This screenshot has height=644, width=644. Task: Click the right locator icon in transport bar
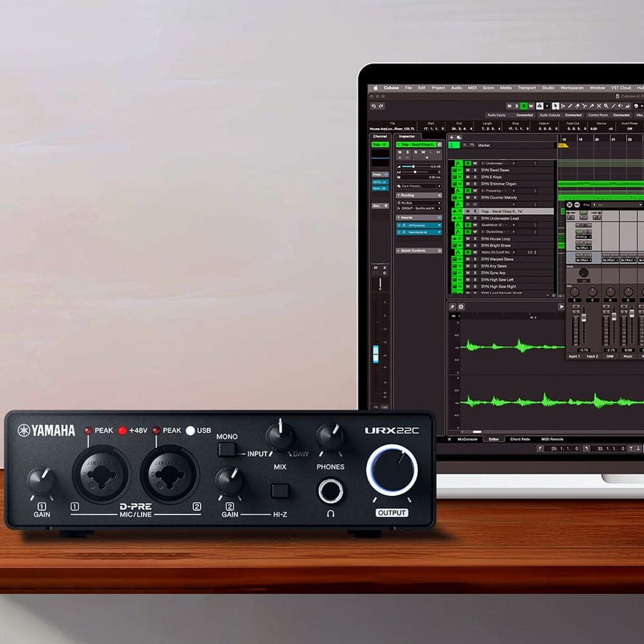pos(587,449)
